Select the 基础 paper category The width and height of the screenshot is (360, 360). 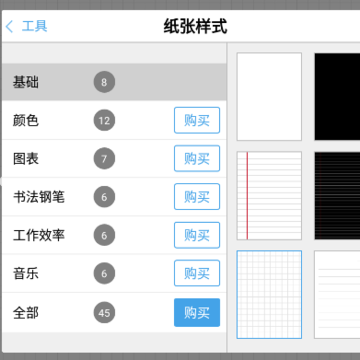click(114, 82)
